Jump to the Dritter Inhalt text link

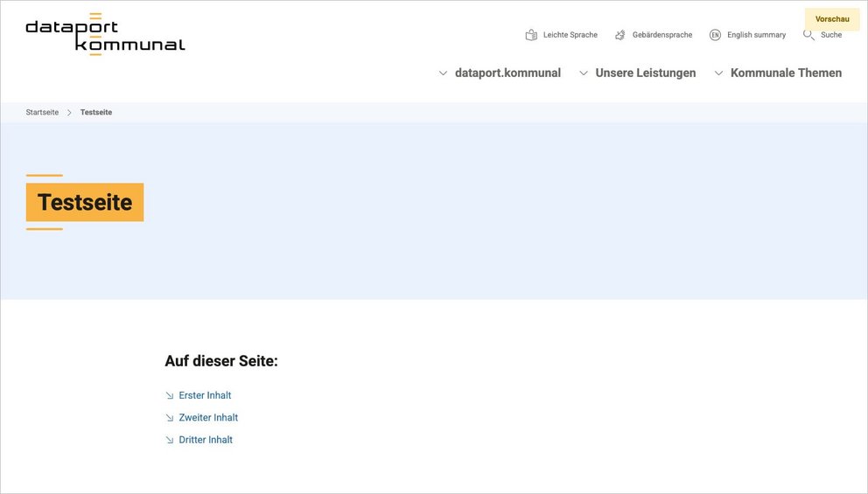click(x=206, y=441)
